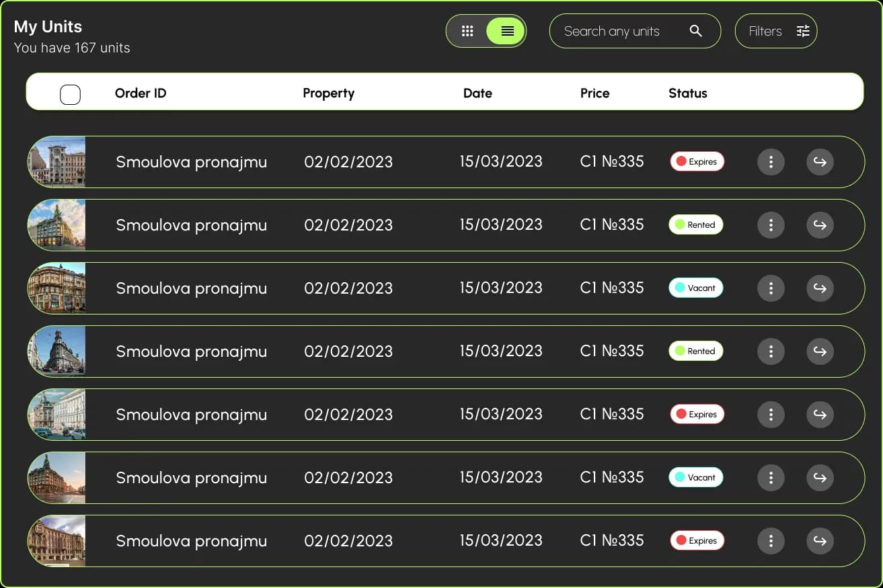Open the Filters sliders icon
Screen dimensions: 883x588
pos(803,31)
